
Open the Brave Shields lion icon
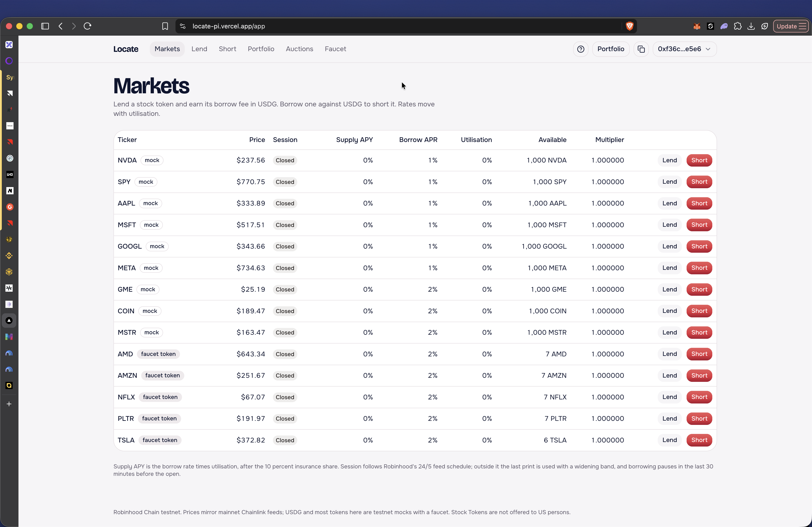630,26
